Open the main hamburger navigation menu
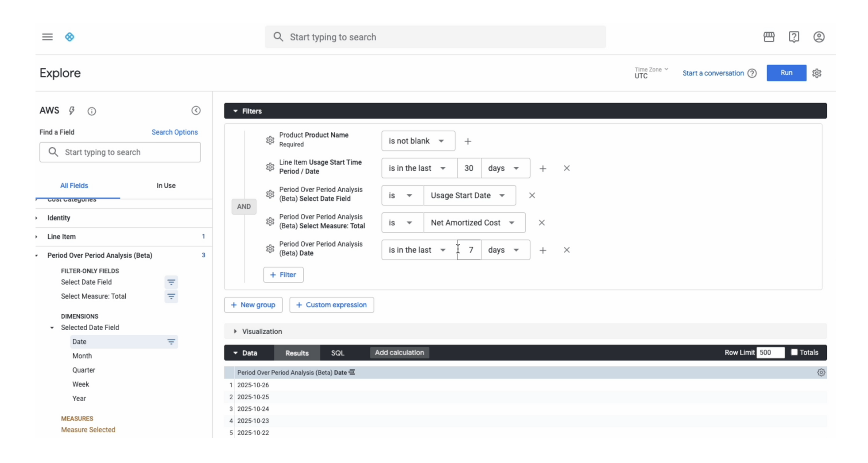868x463 pixels. point(47,37)
